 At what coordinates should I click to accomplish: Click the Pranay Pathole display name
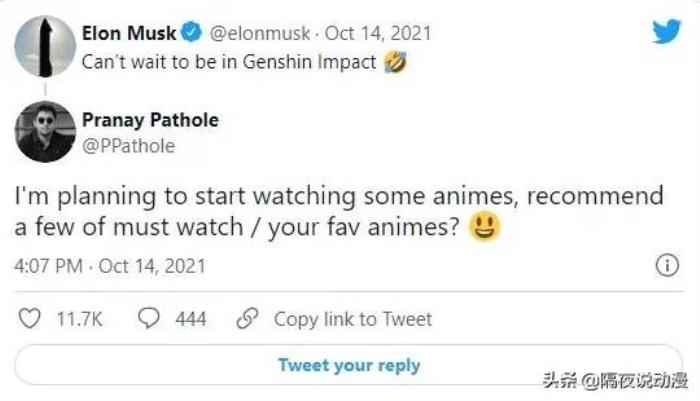pos(157,121)
